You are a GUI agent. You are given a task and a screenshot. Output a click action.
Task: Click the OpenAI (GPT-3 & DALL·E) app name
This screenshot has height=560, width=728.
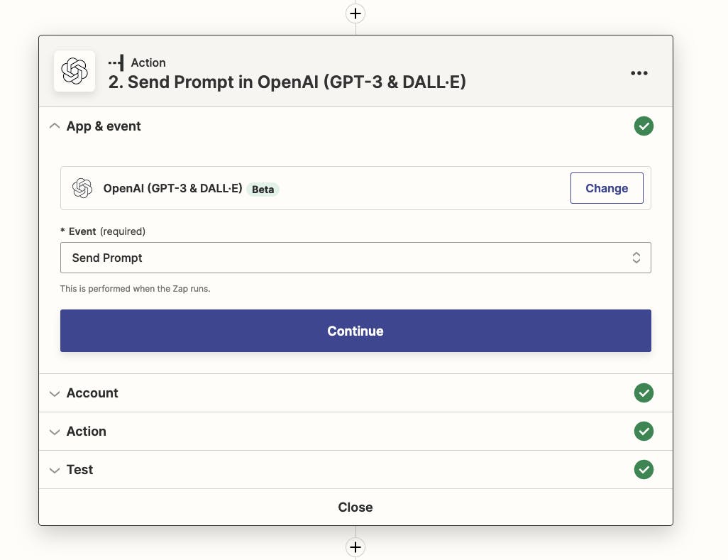[172, 188]
